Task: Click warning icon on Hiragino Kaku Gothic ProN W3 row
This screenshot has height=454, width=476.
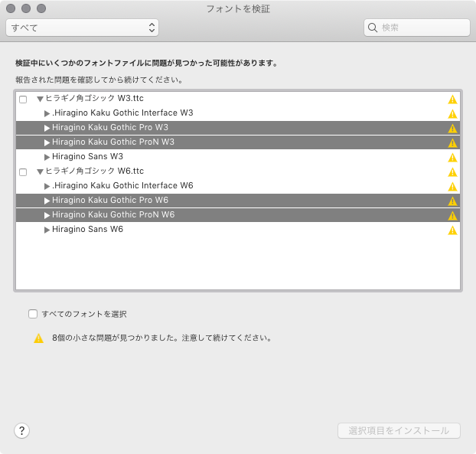Action: pyautogui.click(x=452, y=143)
